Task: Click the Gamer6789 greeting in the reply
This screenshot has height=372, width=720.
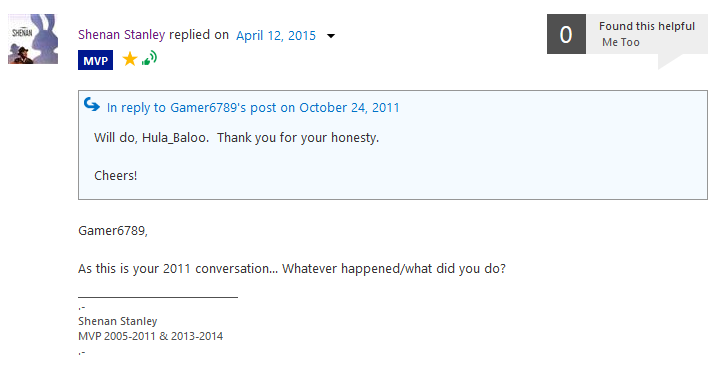Action: pos(113,231)
